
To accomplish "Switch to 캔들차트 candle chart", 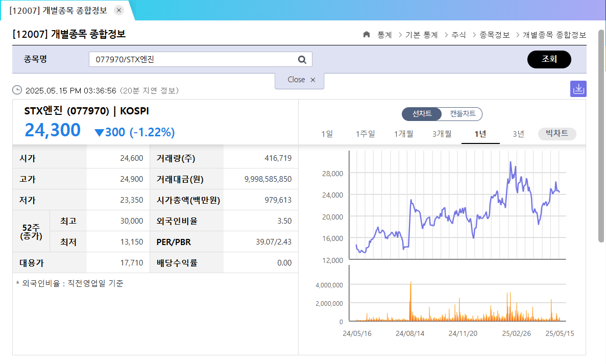I will pos(462,114).
